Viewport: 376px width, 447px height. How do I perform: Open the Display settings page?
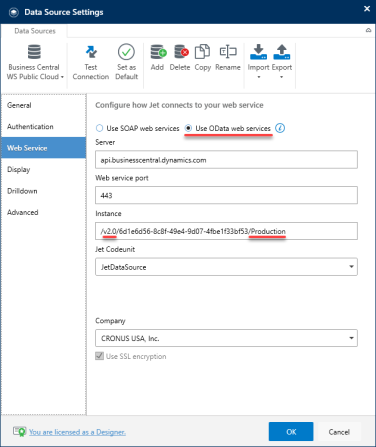coord(43,169)
